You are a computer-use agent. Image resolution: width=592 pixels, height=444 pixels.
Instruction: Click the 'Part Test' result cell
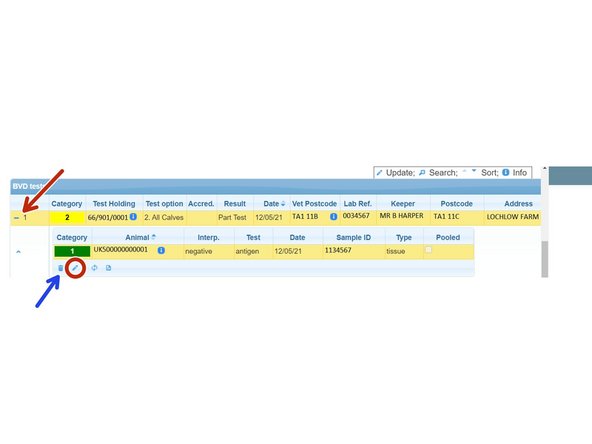[x=232, y=217]
